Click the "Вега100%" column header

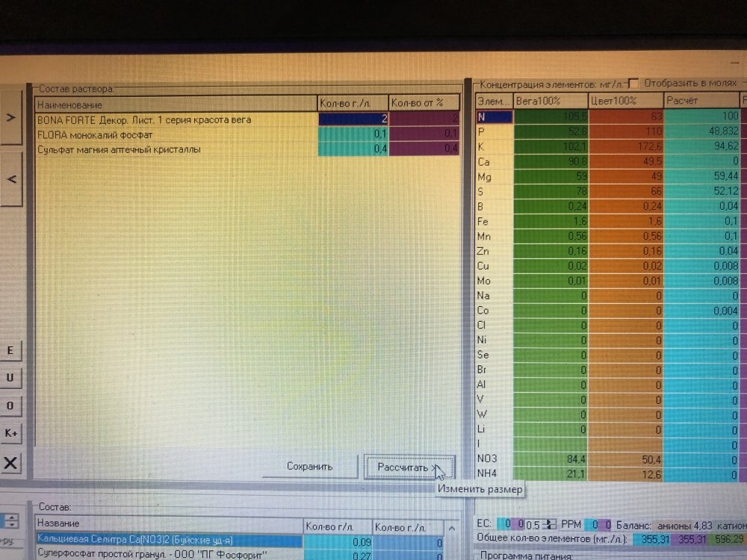coord(550,101)
